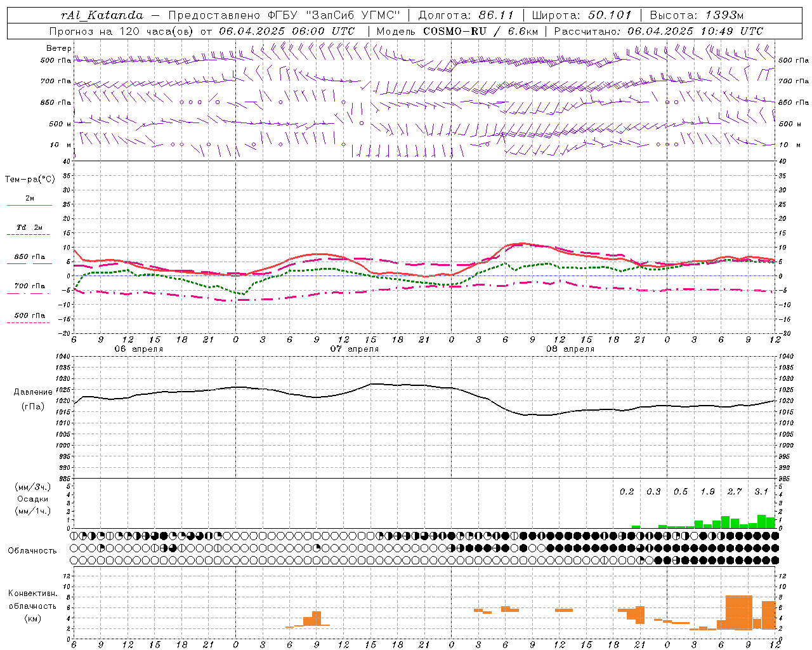Viewport: 812px width, 650px height.
Task: Click the '(мм/1ч.)' precipitation unit label
Action: click(x=33, y=511)
